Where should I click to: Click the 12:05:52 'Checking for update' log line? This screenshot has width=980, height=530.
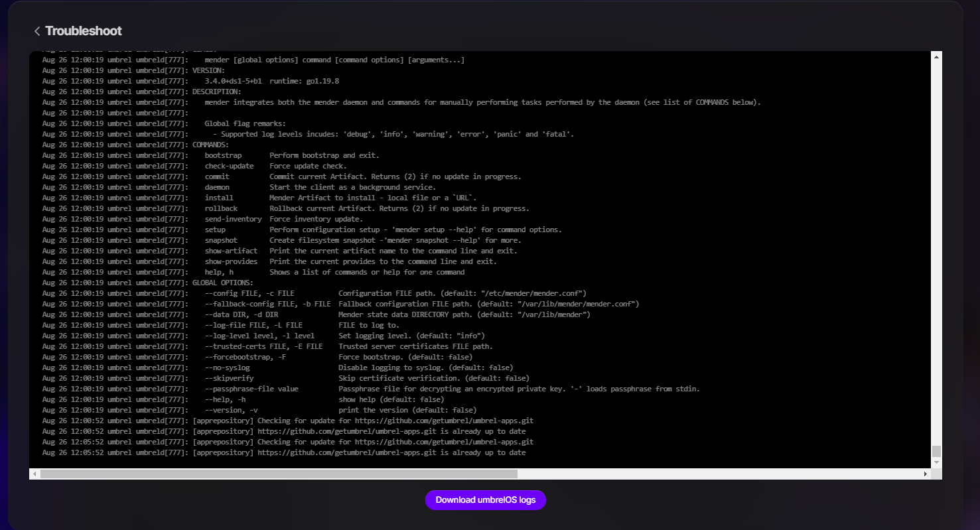tap(287, 442)
